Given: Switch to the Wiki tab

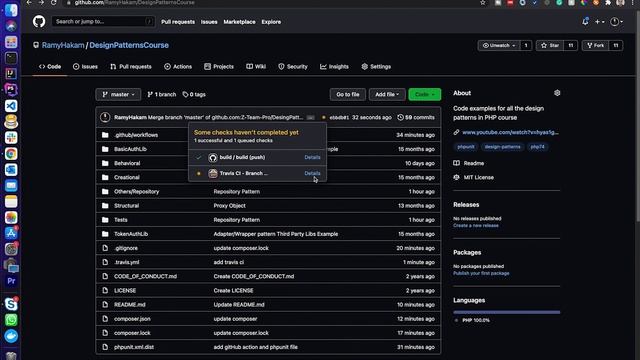Looking at the screenshot, I should [x=256, y=67].
